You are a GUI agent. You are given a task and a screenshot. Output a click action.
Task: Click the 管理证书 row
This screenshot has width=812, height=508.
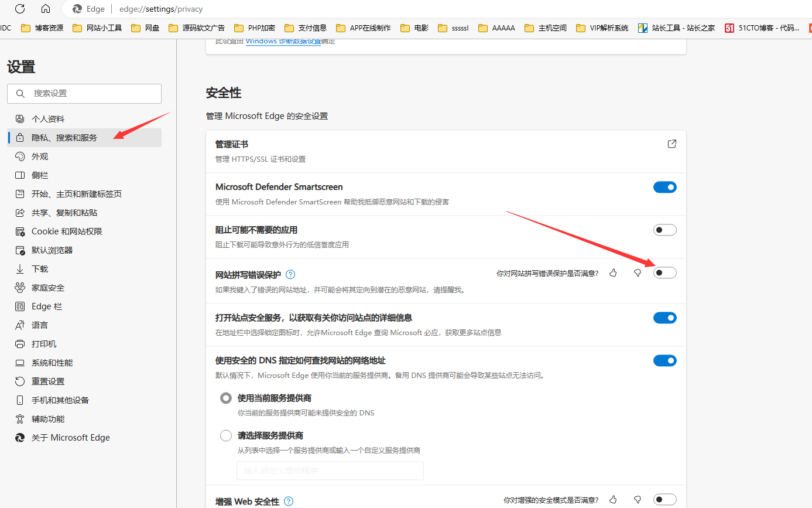[x=446, y=151]
